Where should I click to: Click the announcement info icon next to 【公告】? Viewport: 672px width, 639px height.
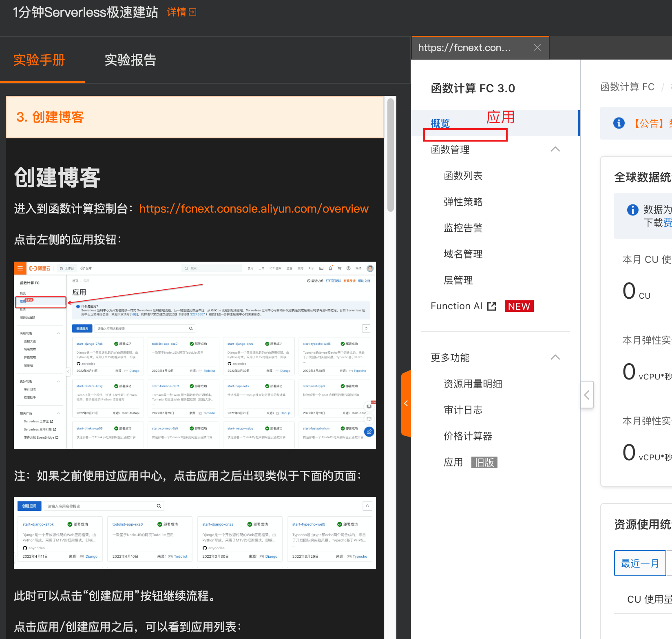(x=619, y=123)
